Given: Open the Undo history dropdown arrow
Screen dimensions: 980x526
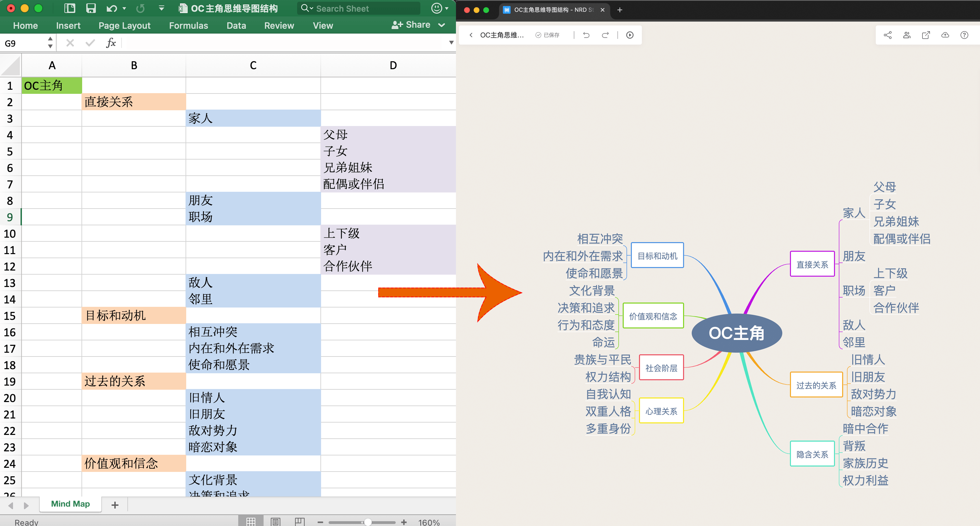Looking at the screenshot, I should click(x=124, y=8).
